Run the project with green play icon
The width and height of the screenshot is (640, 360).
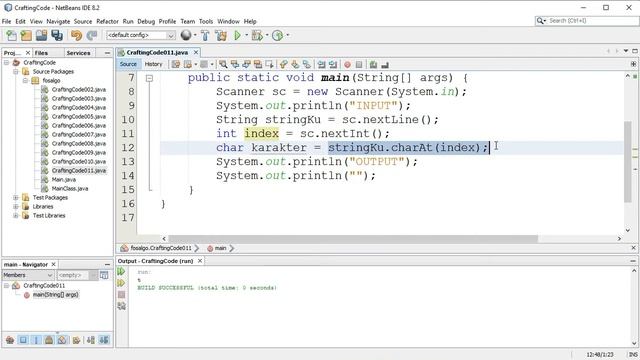click(x=237, y=36)
